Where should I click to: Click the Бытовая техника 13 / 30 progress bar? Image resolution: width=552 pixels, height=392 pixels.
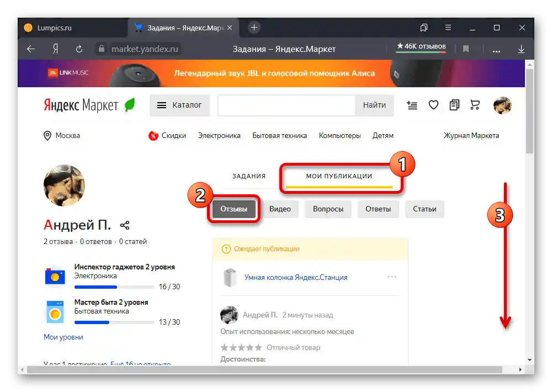[x=114, y=322]
